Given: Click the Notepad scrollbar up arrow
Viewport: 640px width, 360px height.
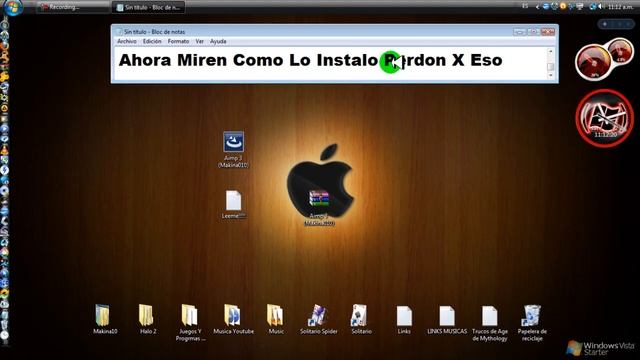Looking at the screenshot, I should point(550,52).
